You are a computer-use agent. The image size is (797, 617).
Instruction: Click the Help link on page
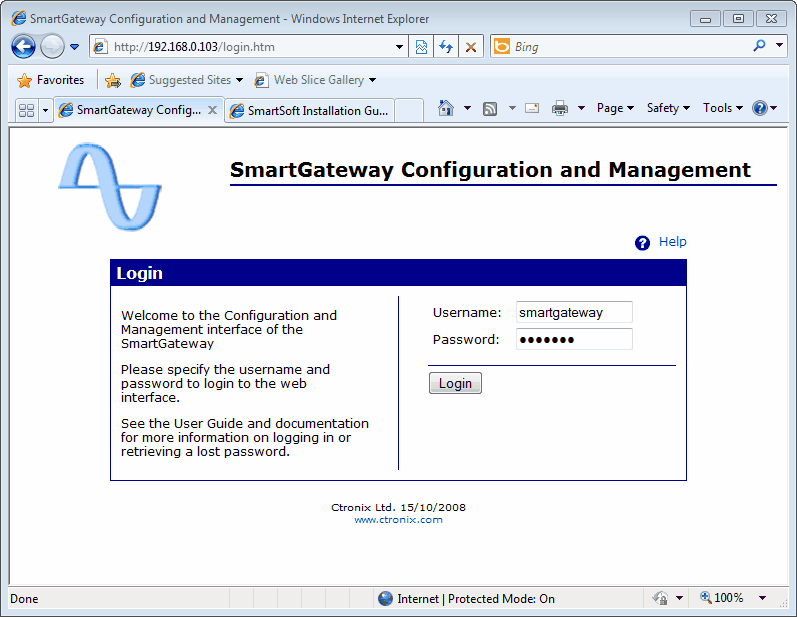pyautogui.click(x=672, y=241)
